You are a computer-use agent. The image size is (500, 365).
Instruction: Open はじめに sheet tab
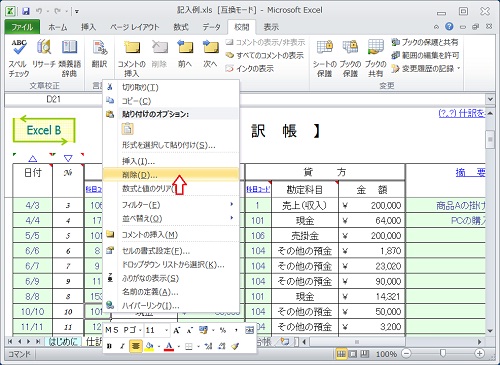pos(63,341)
